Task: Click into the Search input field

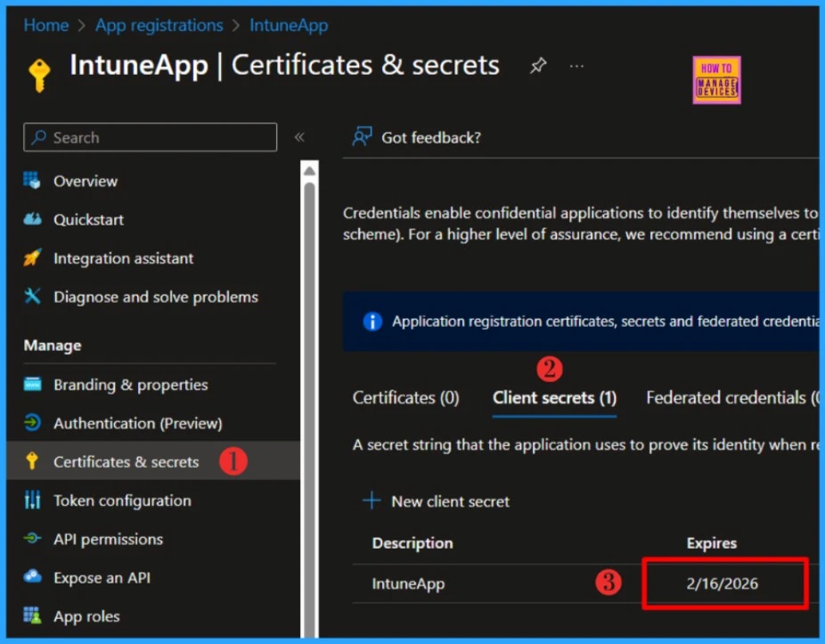Action: [x=150, y=137]
